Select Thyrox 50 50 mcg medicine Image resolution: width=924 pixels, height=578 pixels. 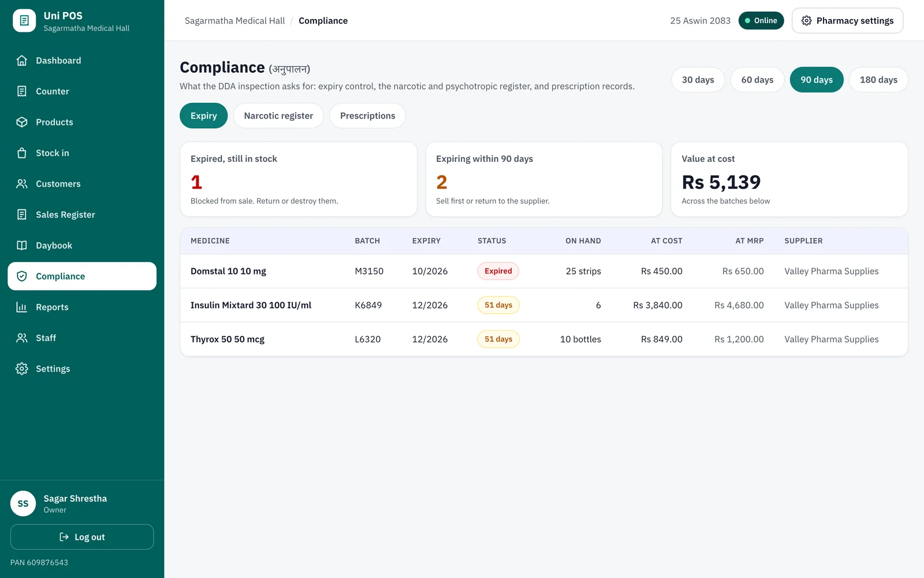click(x=228, y=339)
